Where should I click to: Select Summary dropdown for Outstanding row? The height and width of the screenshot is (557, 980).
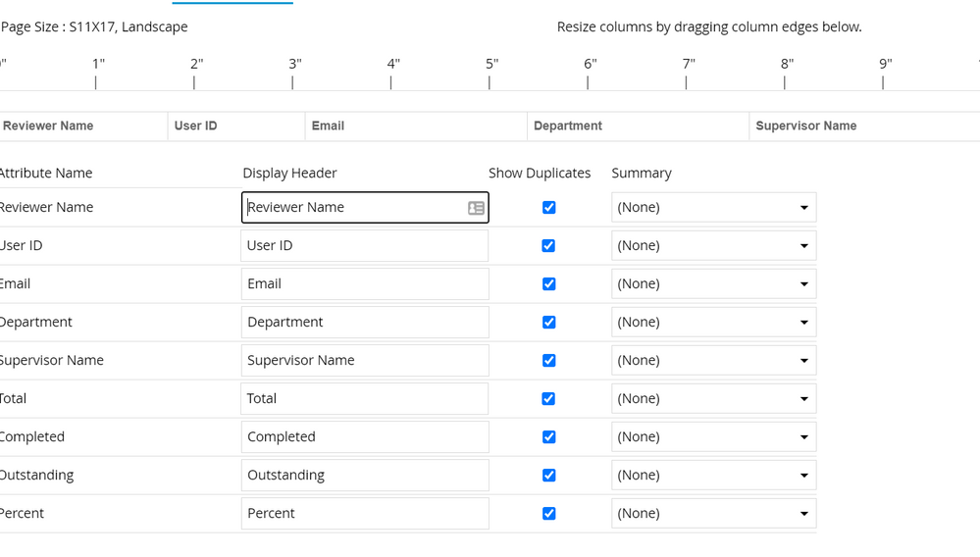click(x=713, y=476)
